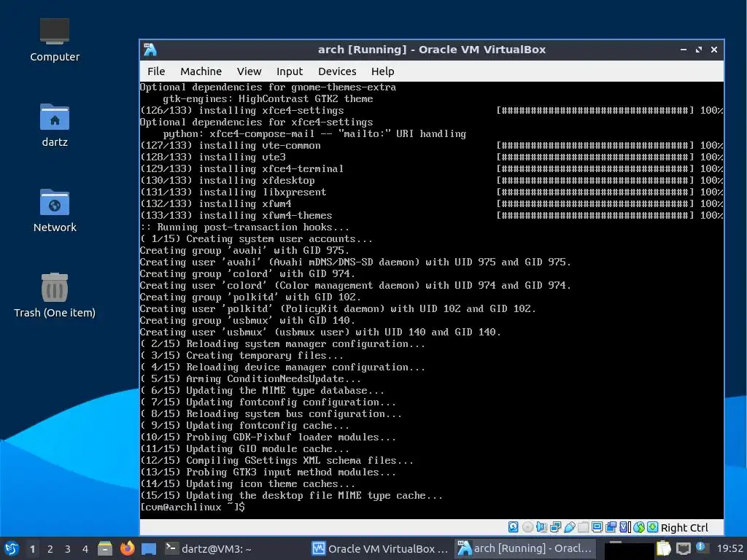Click the optical disc status icon
The image size is (747, 560).
pyautogui.click(x=527, y=527)
